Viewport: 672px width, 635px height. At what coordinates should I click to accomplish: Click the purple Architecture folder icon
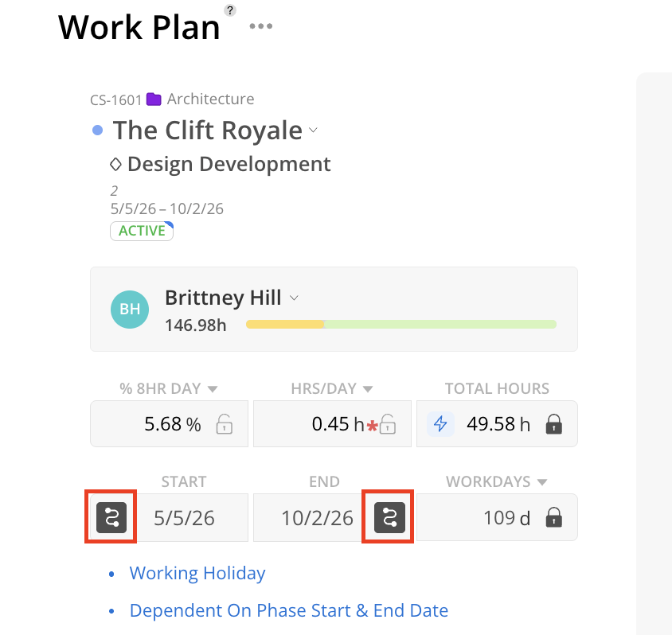coord(154,99)
